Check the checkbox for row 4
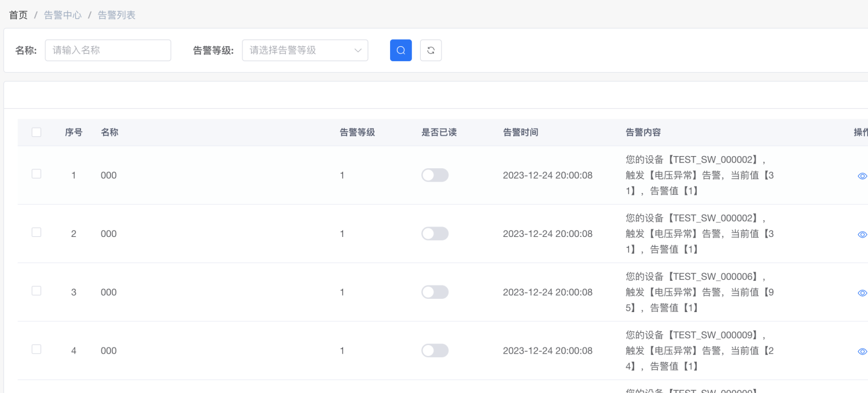Screen dimensions: 868x393 point(36,348)
